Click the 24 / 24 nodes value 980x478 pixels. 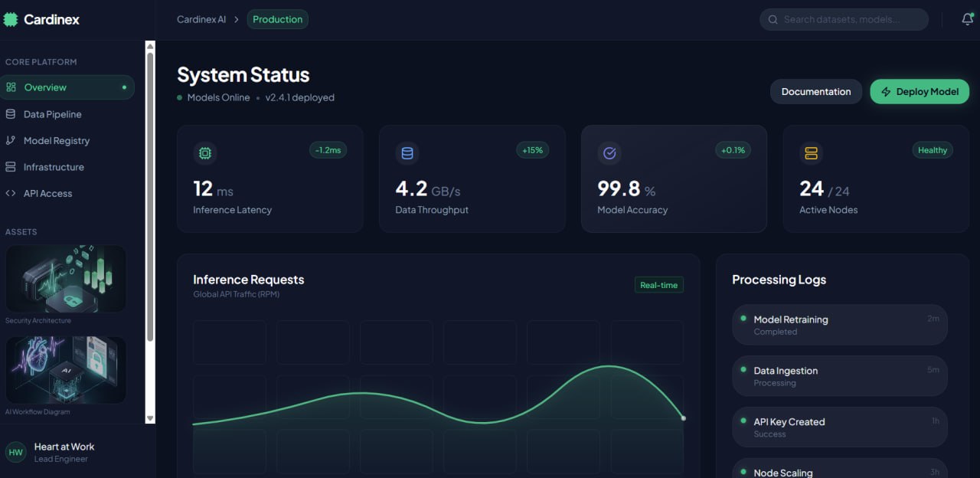click(825, 188)
